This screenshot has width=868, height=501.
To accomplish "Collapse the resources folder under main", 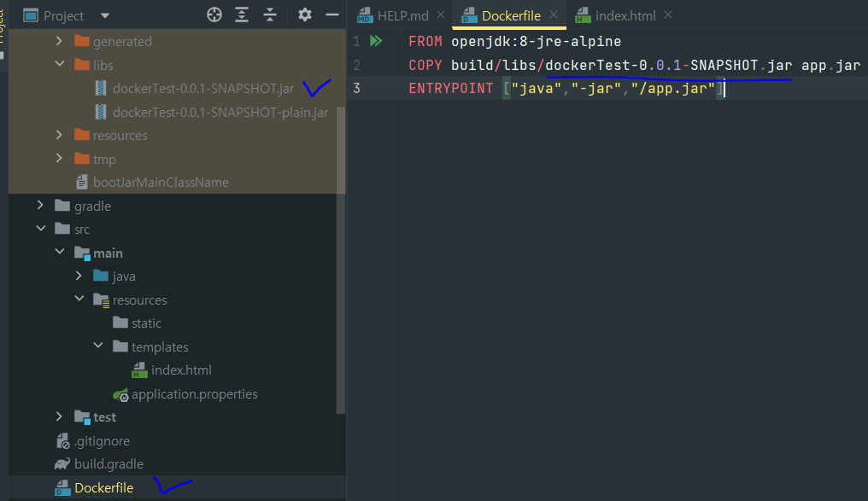I will point(79,300).
